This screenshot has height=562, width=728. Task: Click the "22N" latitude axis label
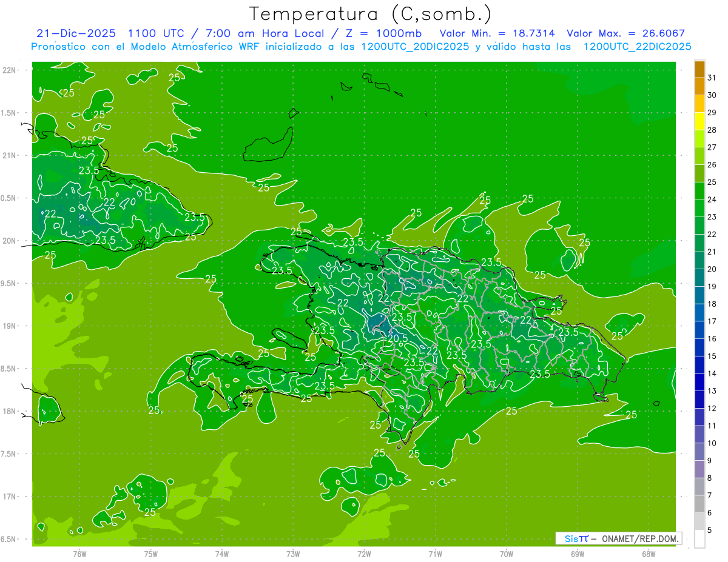click(x=10, y=70)
